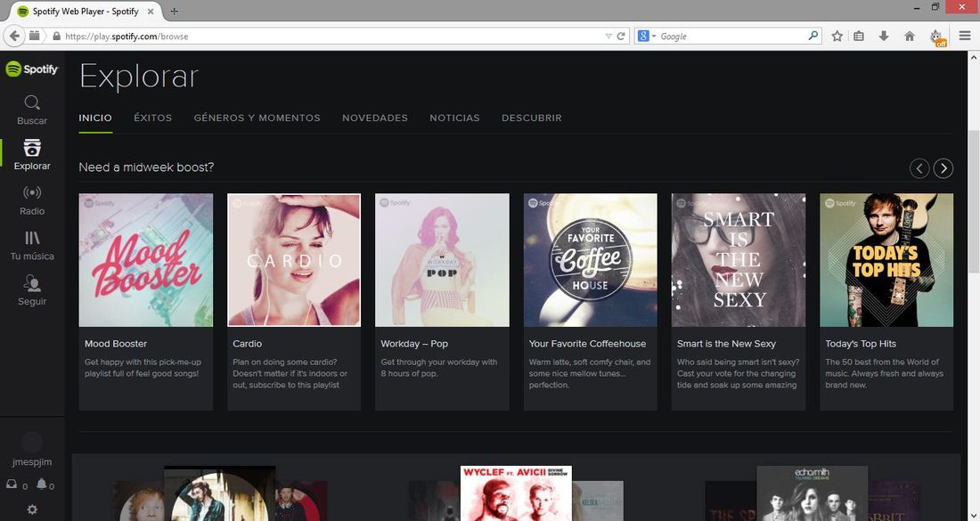Open Your Favorite Coffeehouse title link
The width and height of the screenshot is (980, 521).
pyautogui.click(x=587, y=344)
